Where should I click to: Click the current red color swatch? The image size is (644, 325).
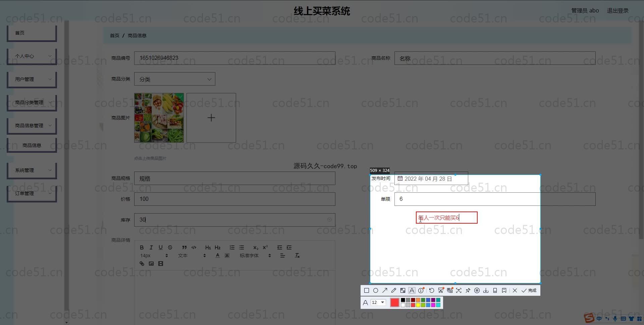click(395, 303)
